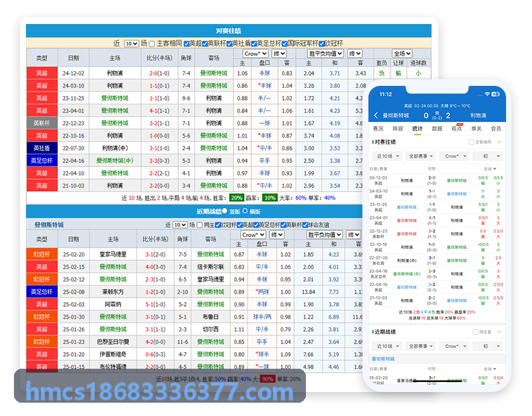Select the 竖版 radio button
Image resolution: width=532 pixels, height=416 pixels.
pyautogui.click(x=225, y=211)
